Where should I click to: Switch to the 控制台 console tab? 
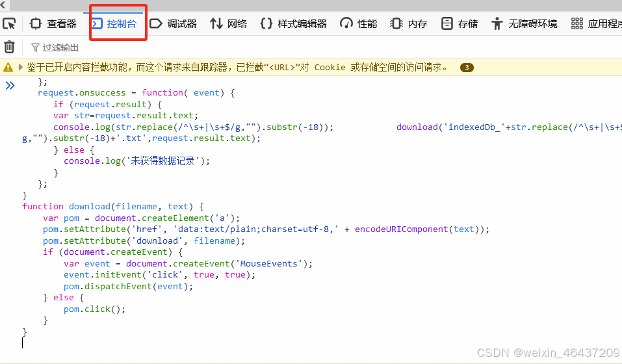click(114, 24)
